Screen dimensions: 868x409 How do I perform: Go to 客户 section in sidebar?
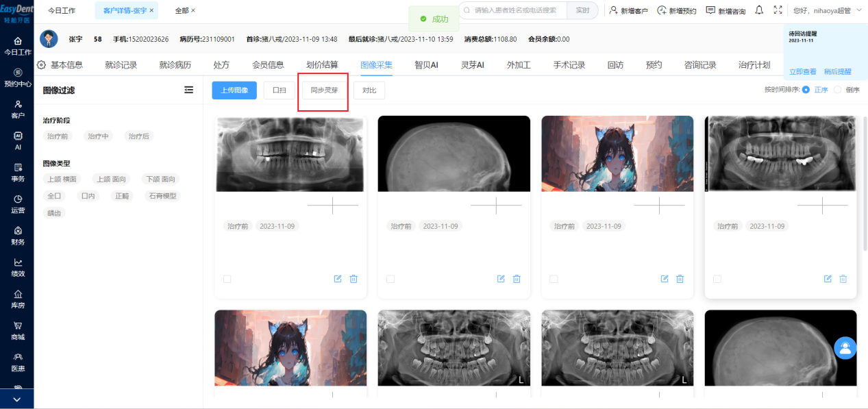[x=18, y=110]
